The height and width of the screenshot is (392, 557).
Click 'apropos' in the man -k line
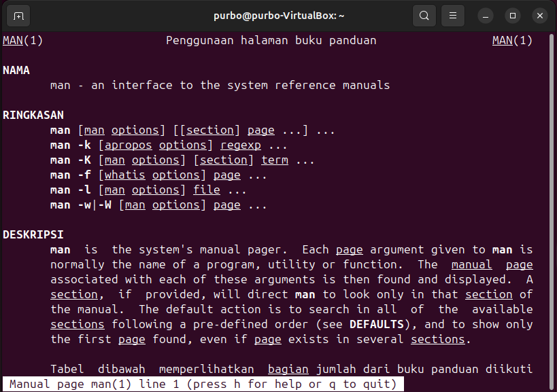pos(129,145)
